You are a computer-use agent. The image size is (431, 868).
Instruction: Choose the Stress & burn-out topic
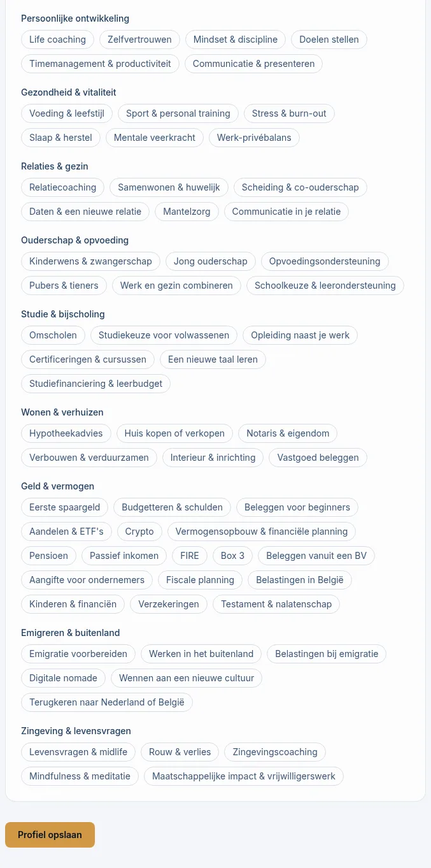(x=289, y=113)
